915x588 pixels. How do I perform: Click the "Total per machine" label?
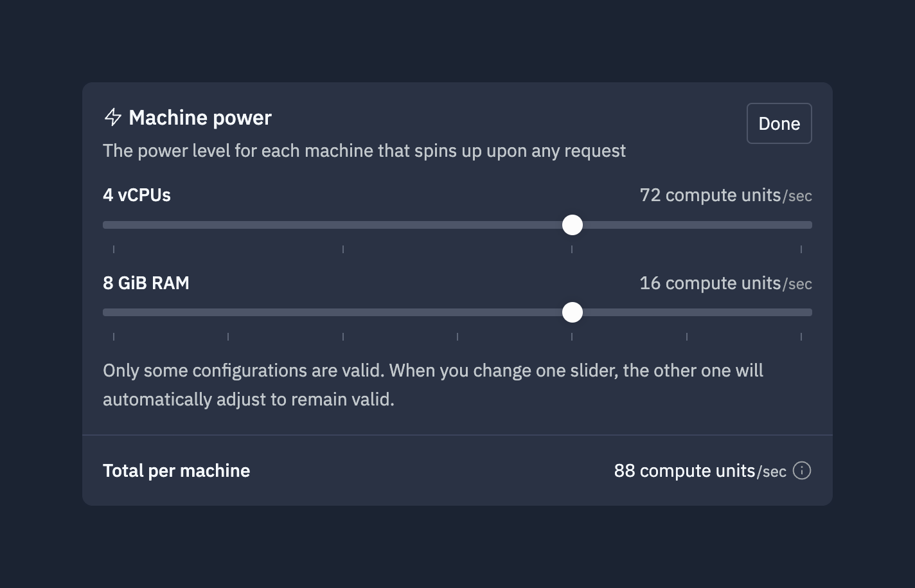pyautogui.click(x=176, y=471)
